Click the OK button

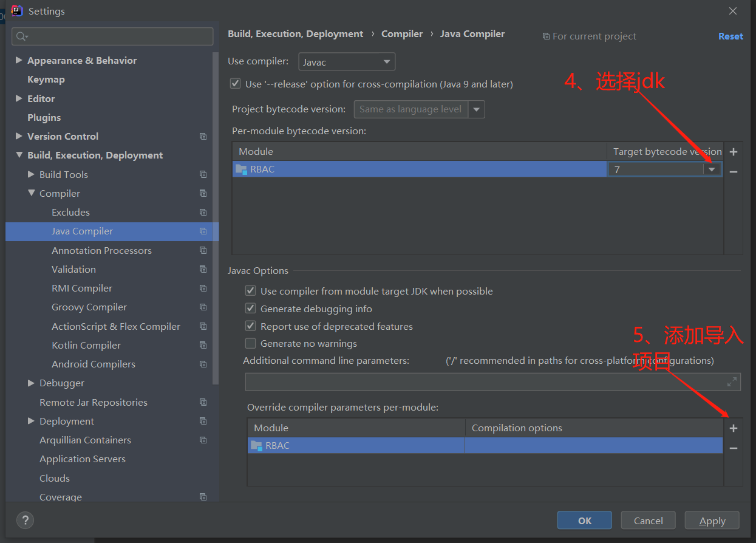[584, 521]
